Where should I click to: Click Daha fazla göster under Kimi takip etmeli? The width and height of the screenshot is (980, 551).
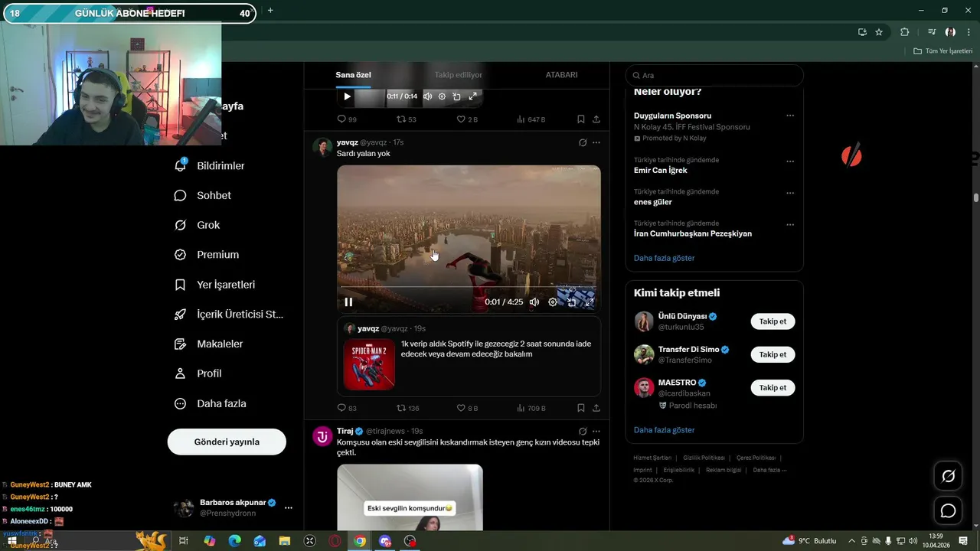click(664, 430)
